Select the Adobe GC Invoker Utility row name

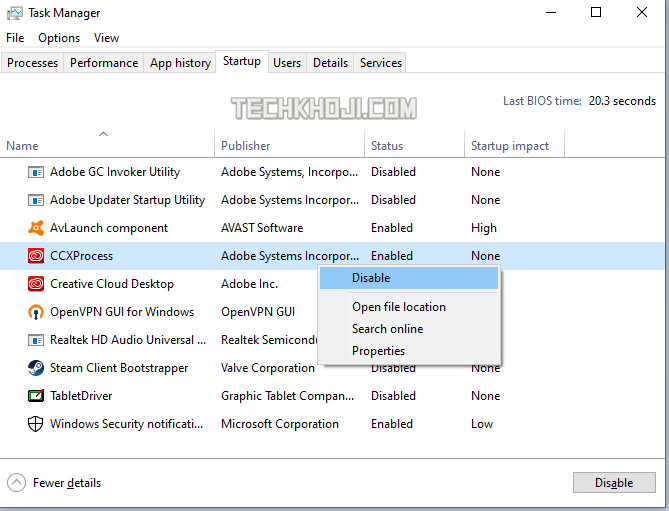pos(115,172)
